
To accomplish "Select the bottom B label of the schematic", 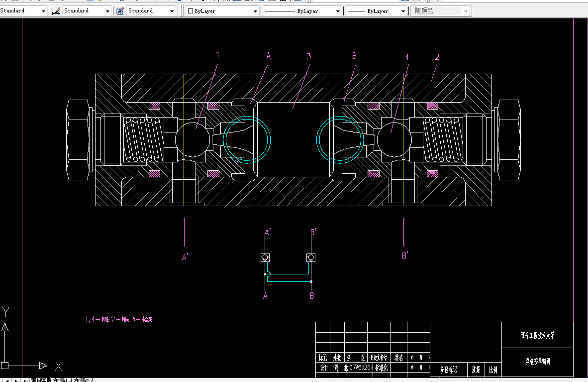I will [x=312, y=296].
